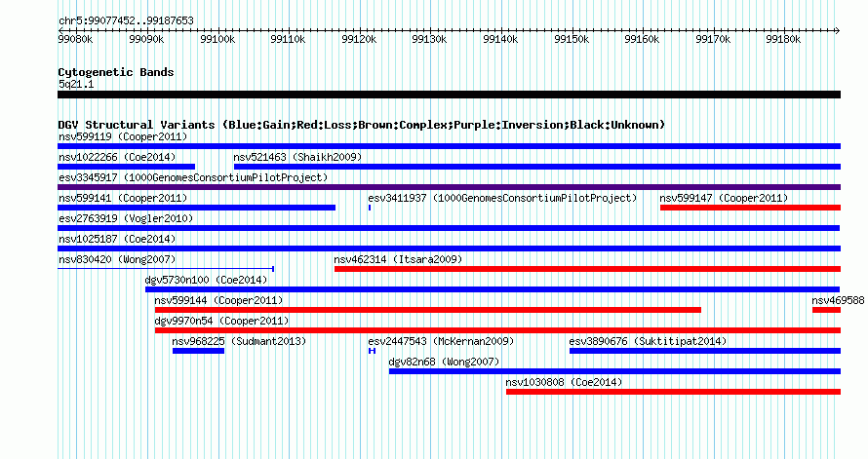Viewport: 868px width, 459px height.
Task: Click esv3411937 1000GenomesConsortiumPilotProject label
Action: coord(502,198)
